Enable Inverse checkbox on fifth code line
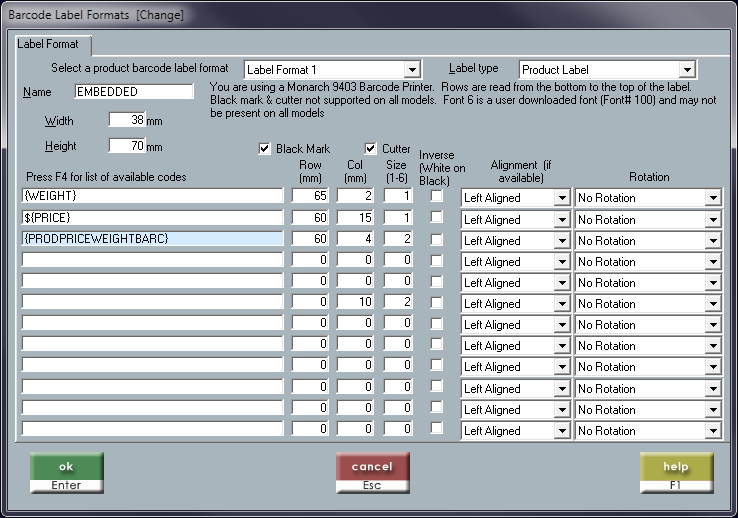Screen dimensions: 738x518 pos(437,281)
